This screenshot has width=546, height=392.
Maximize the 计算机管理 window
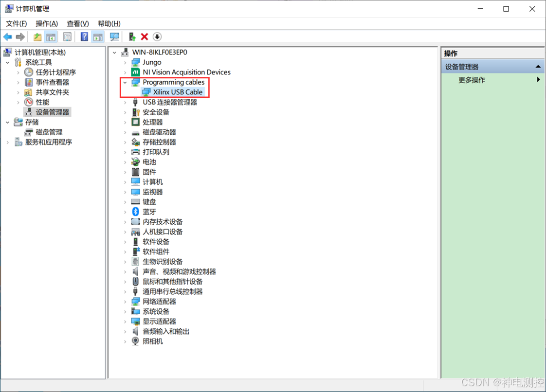506,9
